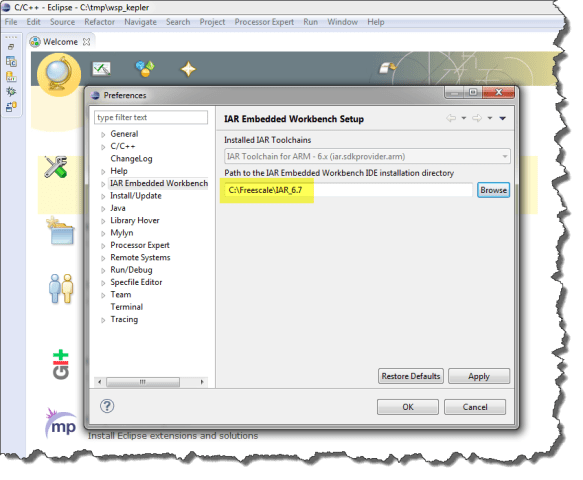The image size is (583, 480).
Task: Click the tree scrollbar left arrow
Action: pyautogui.click(x=99, y=382)
